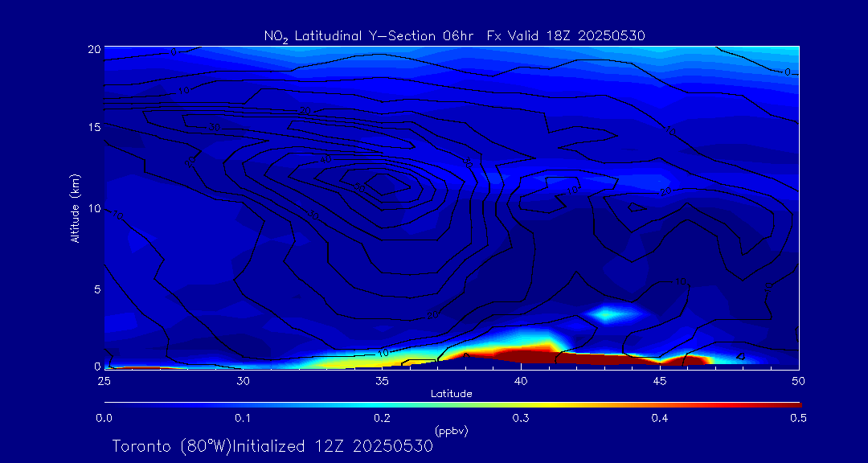Click the latitude axis tick label 50
868x463 pixels.
(x=799, y=381)
